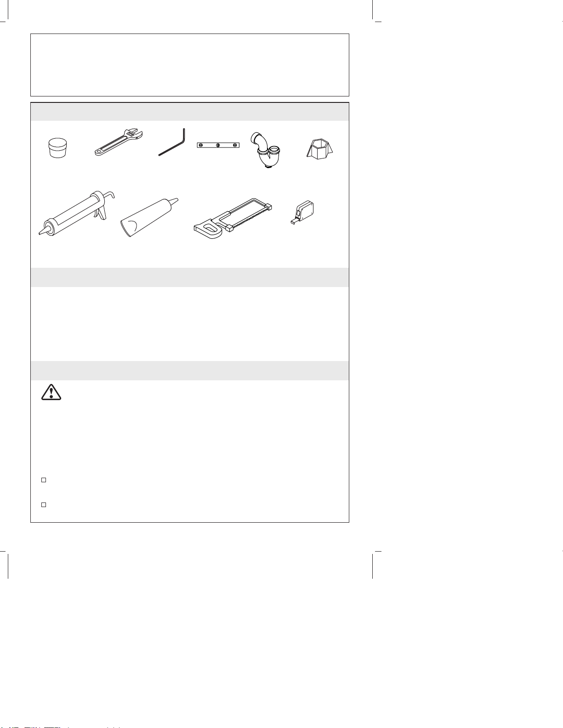563x728 pixels.
Task: Click the hex key (Allen wrench) icon
Action: point(172,142)
